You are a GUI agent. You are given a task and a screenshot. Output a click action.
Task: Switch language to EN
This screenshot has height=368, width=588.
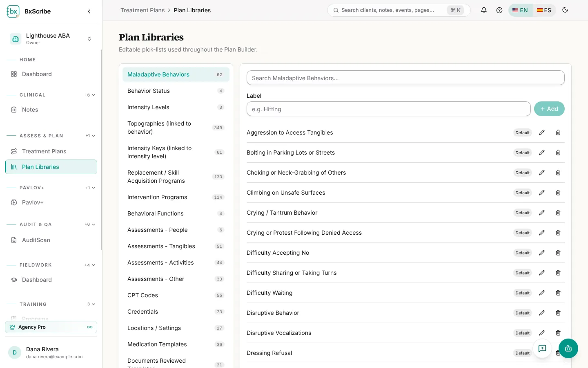click(x=520, y=10)
